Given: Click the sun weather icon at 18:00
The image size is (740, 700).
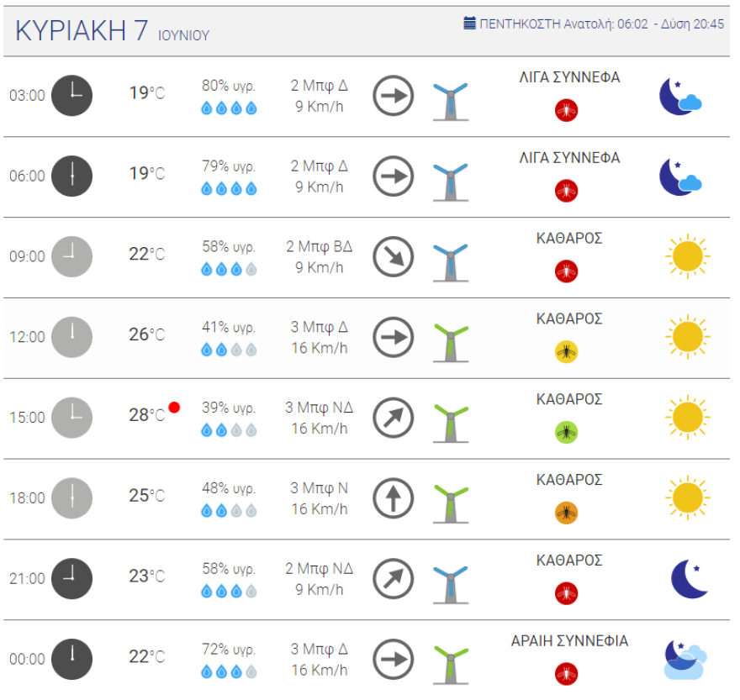Looking at the screenshot, I should pos(687,497).
